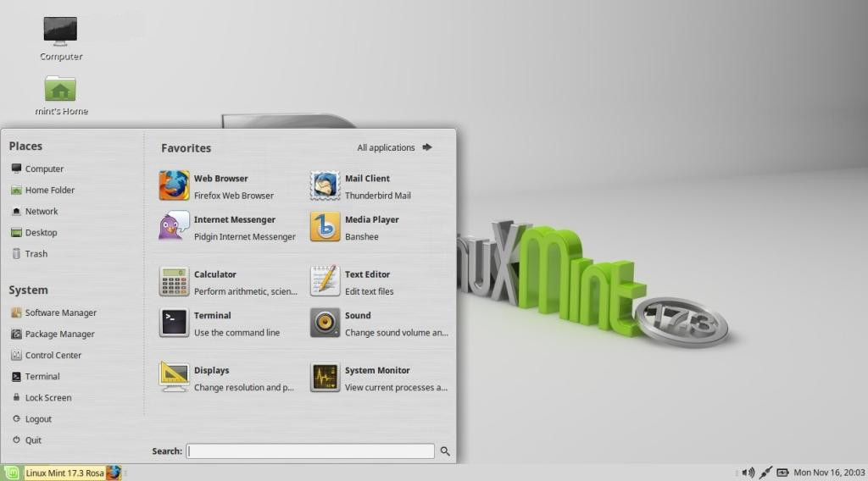This screenshot has width=868, height=481.
Task: Click the "Perform arithmetic, scien..." text
Action: coord(245,291)
